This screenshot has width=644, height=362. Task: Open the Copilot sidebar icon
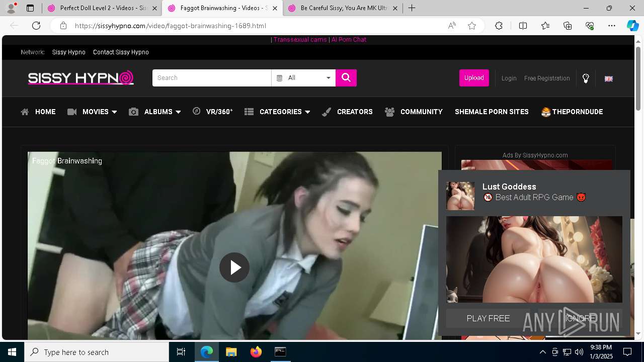pyautogui.click(x=632, y=26)
